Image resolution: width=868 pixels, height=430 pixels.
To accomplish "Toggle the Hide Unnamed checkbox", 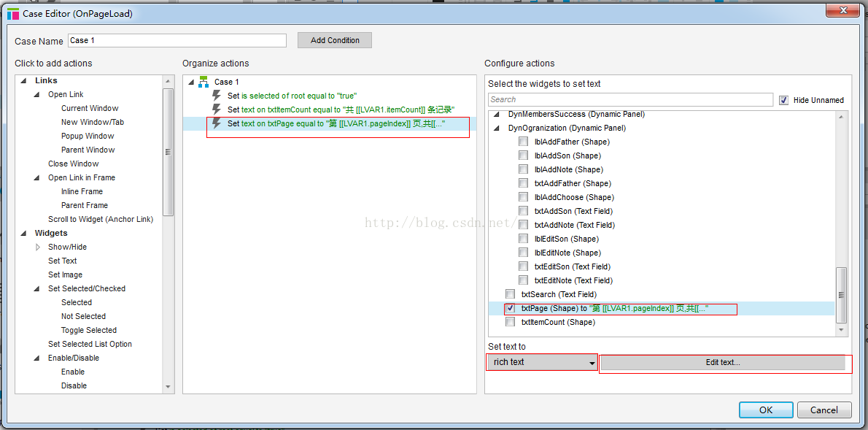I will 783,100.
